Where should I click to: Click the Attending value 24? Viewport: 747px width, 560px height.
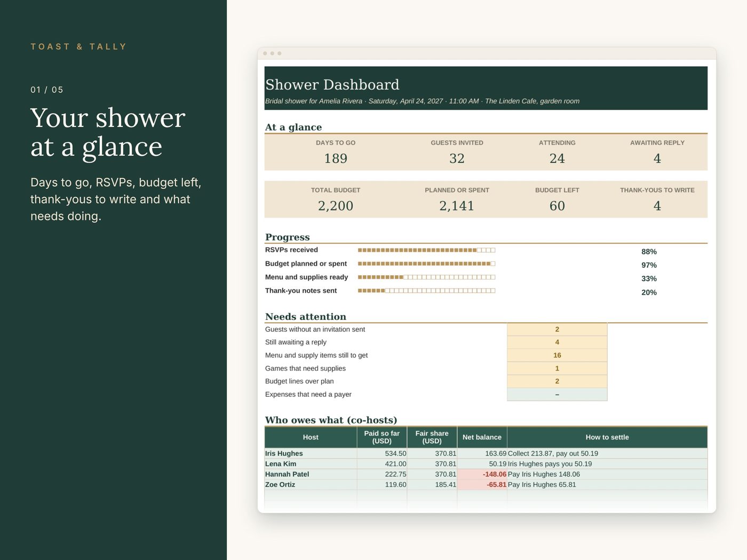point(557,158)
